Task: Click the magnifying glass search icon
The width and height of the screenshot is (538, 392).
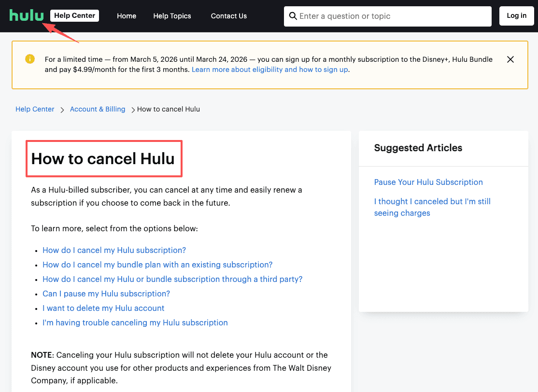Action: pyautogui.click(x=293, y=16)
